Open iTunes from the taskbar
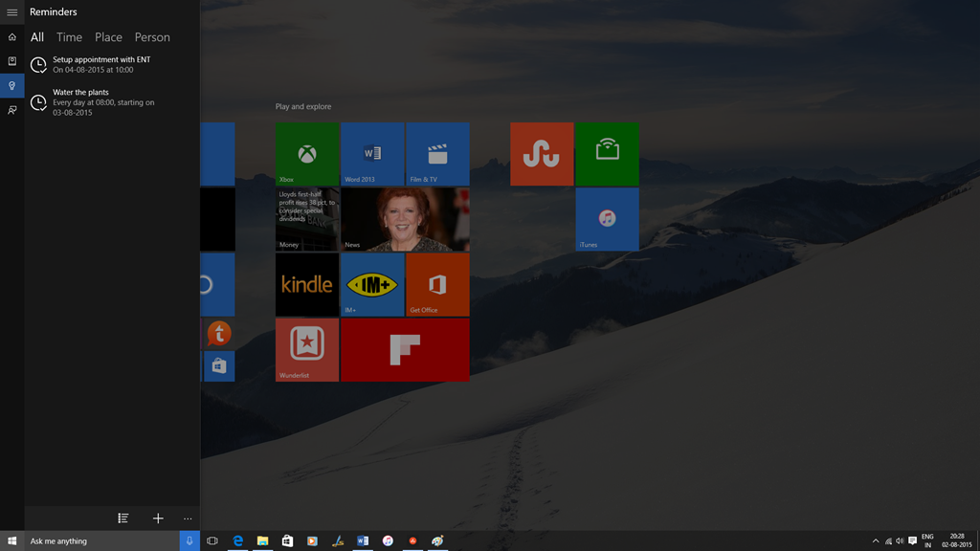This screenshot has height=551, width=980. coord(388,541)
